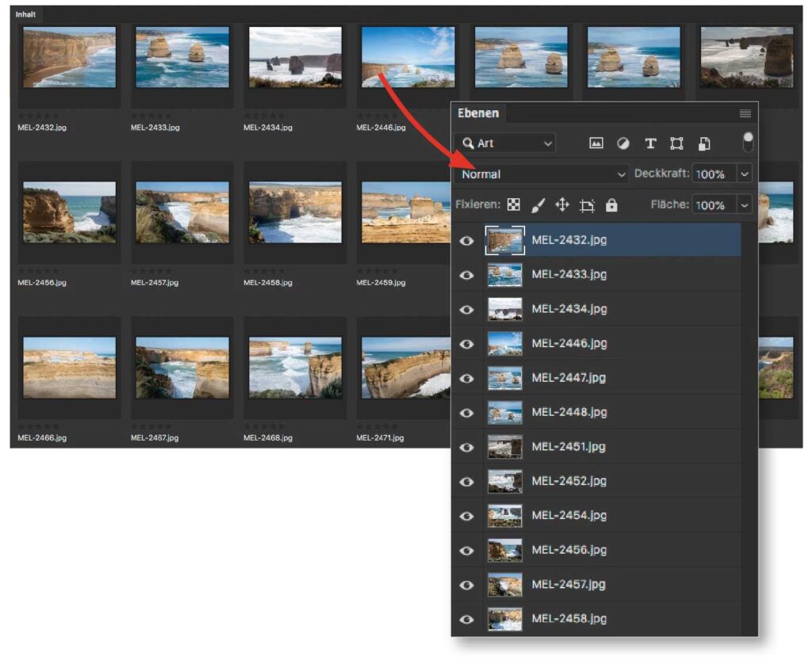Switch to the Inhalt tab

27,14
